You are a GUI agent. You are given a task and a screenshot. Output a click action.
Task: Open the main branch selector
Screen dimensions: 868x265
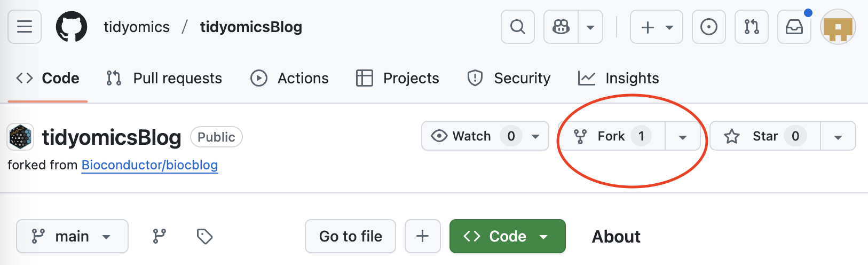coord(72,236)
